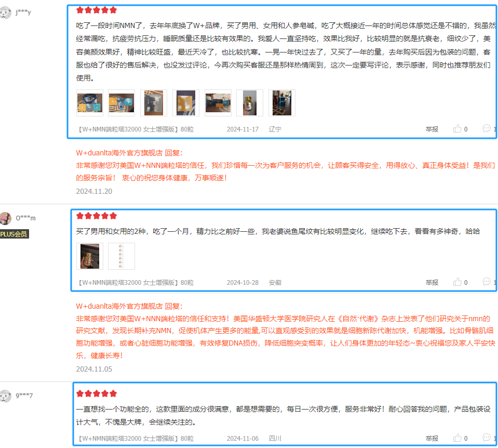The image size is (498, 448).
Task: Click location label 四川
Action: pos(275,439)
